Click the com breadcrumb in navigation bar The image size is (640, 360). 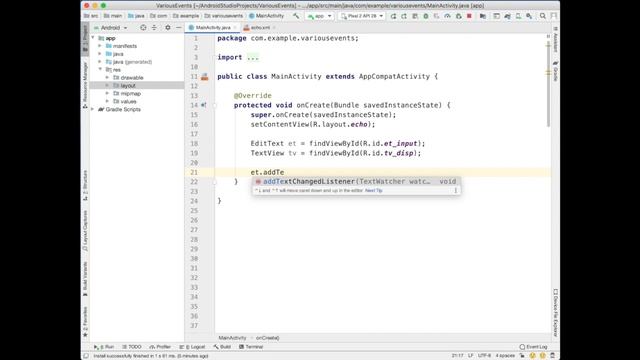pos(158,16)
